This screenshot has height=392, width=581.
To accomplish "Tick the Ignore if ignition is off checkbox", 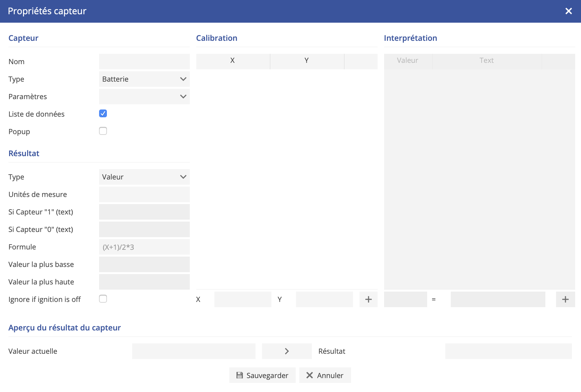I will pyautogui.click(x=103, y=299).
